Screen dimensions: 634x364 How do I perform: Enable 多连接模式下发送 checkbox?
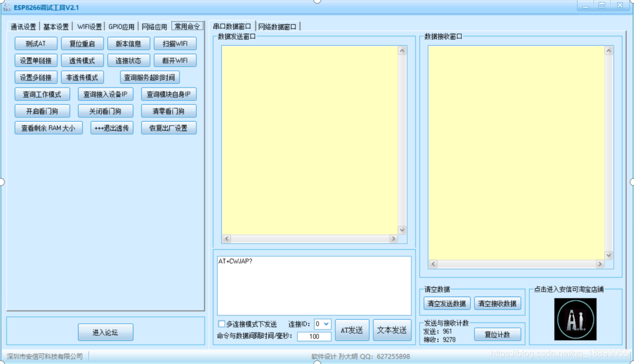(221, 324)
